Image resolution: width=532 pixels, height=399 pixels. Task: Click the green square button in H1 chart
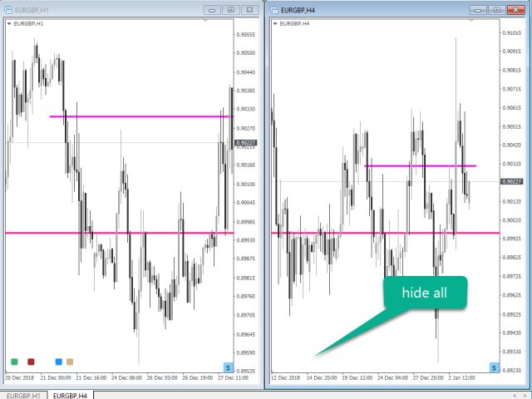pyautogui.click(x=14, y=362)
